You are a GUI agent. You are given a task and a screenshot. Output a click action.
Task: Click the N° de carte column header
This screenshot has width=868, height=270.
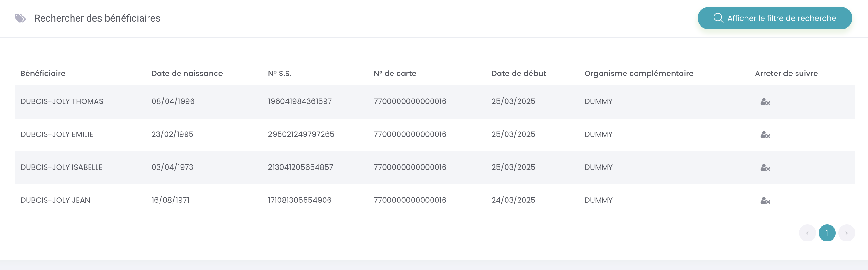pos(395,73)
